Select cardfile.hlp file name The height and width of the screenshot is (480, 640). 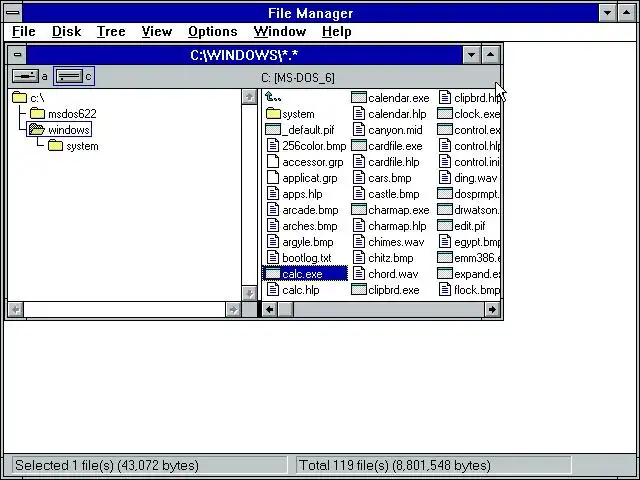pos(394,162)
